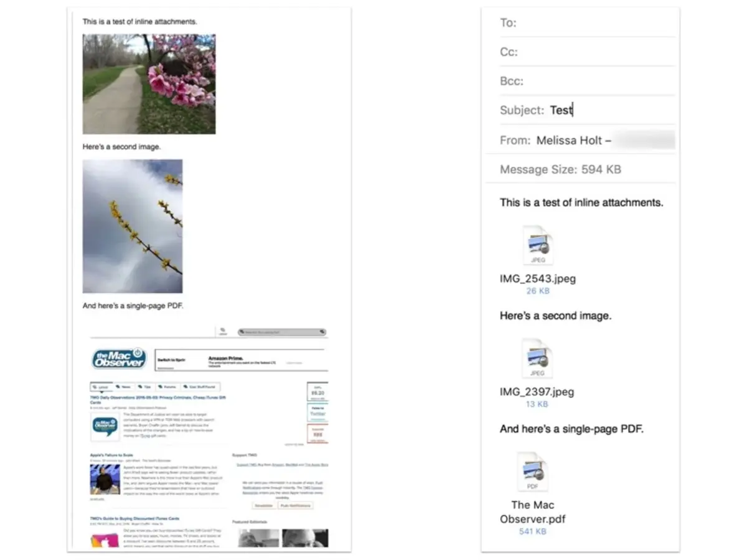
Task: Click the Push Notifications button in PDF
Action: click(x=296, y=506)
